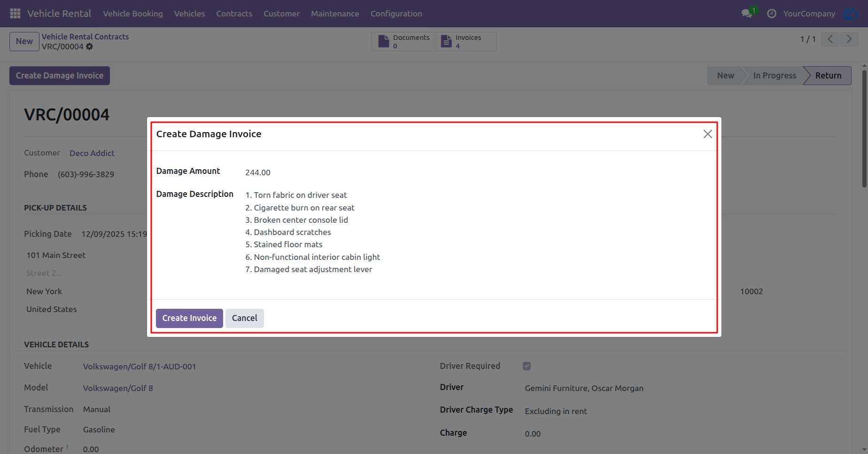Open the YourCompany switcher
The width and height of the screenshot is (868, 454).
(809, 14)
